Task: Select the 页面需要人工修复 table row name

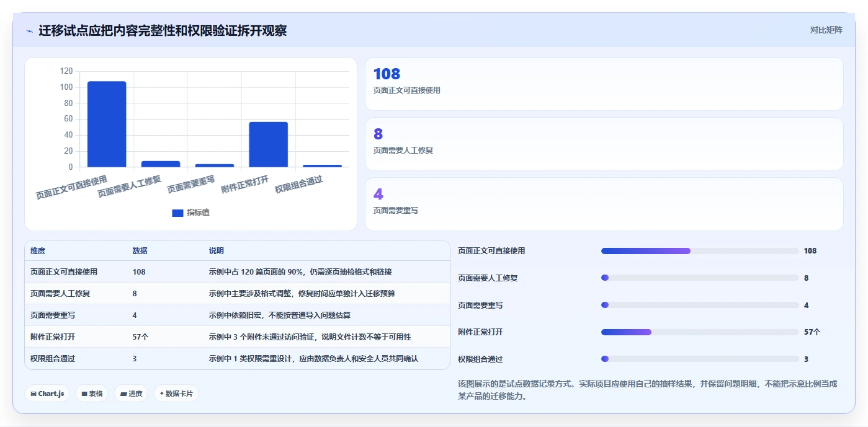Action: point(60,293)
